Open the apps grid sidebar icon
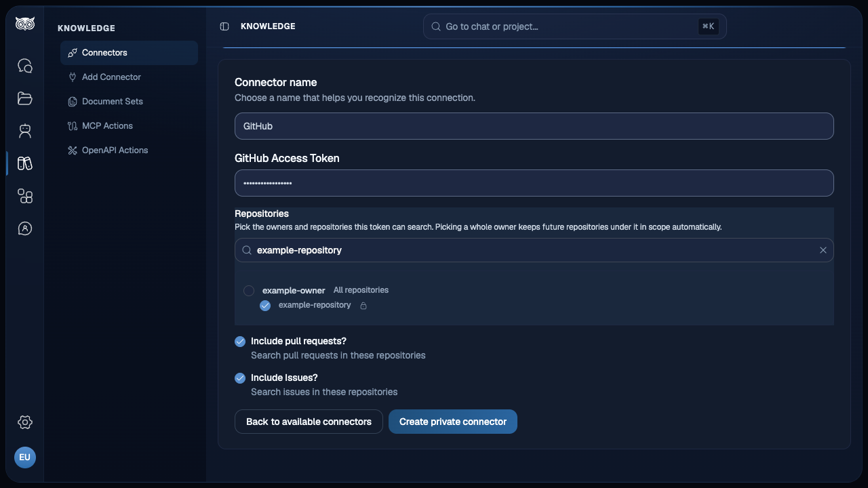 point(25,196)
